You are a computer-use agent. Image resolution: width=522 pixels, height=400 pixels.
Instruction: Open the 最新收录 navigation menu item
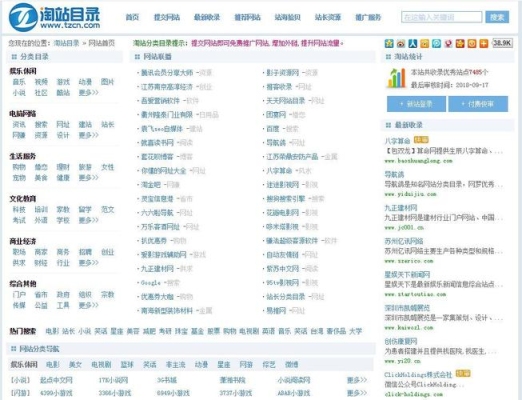[x=207, y=17]
